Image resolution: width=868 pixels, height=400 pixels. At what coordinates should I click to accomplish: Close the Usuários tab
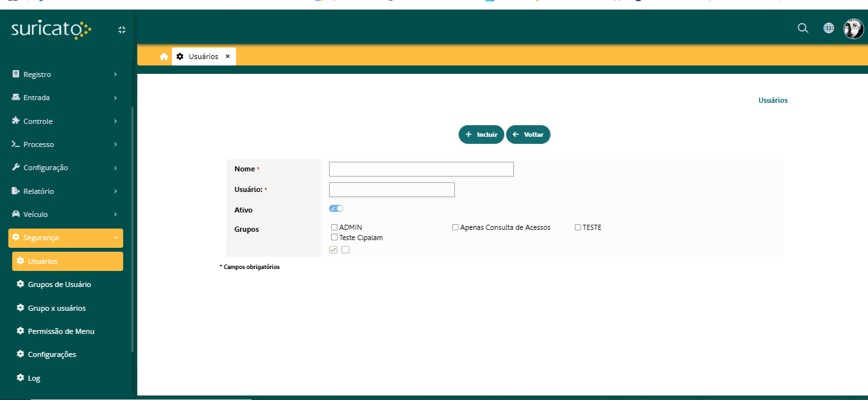point(228,57)
